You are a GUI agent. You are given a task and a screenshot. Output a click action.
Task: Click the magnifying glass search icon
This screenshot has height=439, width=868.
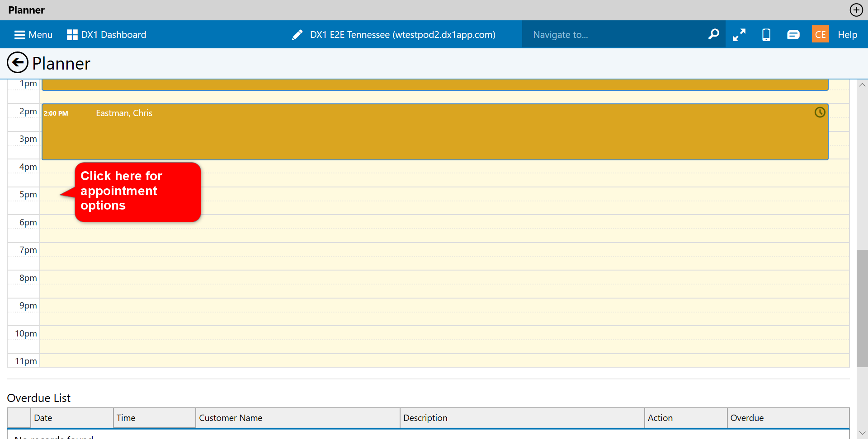click(714, 34)
